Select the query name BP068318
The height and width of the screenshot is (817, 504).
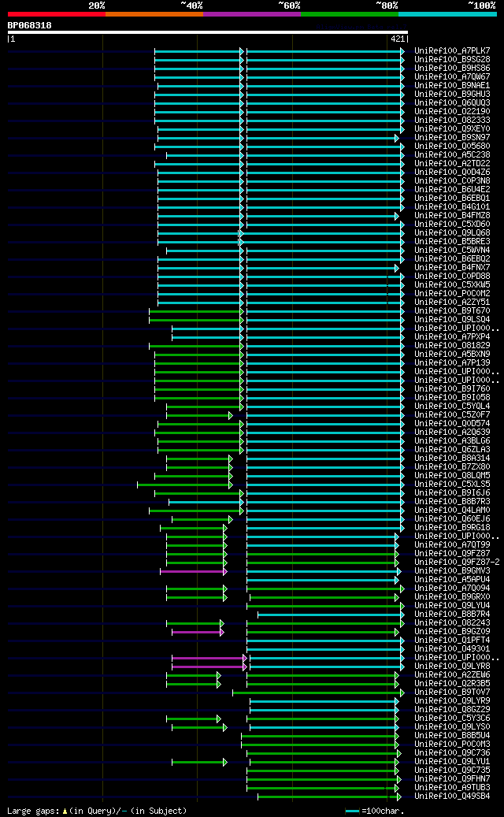pos(30,25)
